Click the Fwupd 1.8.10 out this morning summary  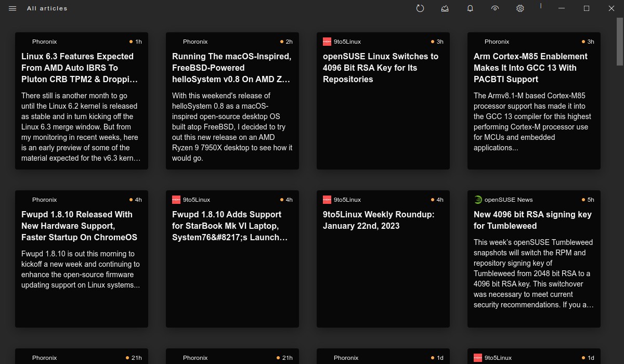pyautogui.click(x=81, y=269)
